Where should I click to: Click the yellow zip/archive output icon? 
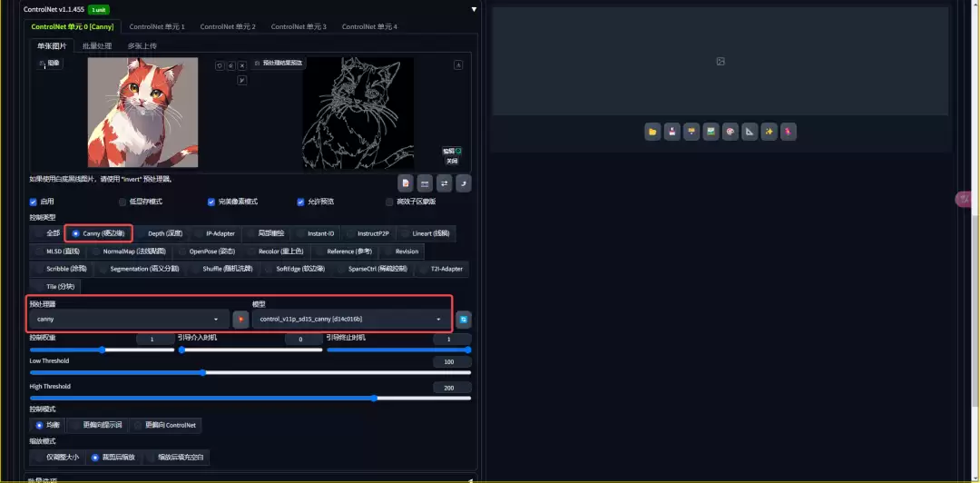[691, 132]
